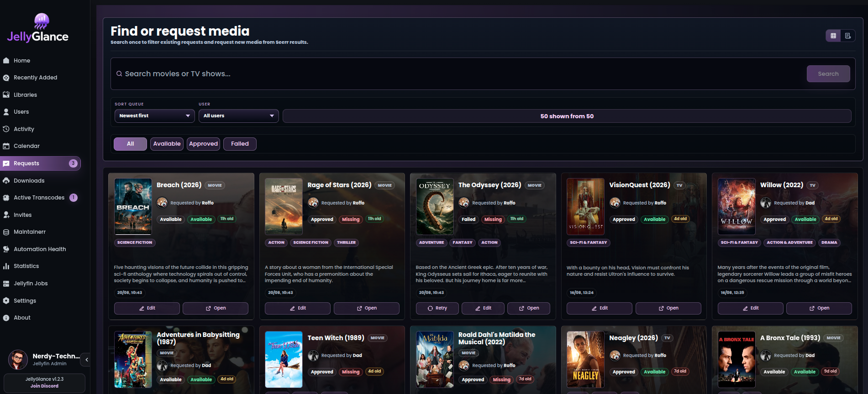This screenshot has width=868, height=394.
Task: Click Roffo's avatar on the VisionQuest card
Action: pos(615,202)
